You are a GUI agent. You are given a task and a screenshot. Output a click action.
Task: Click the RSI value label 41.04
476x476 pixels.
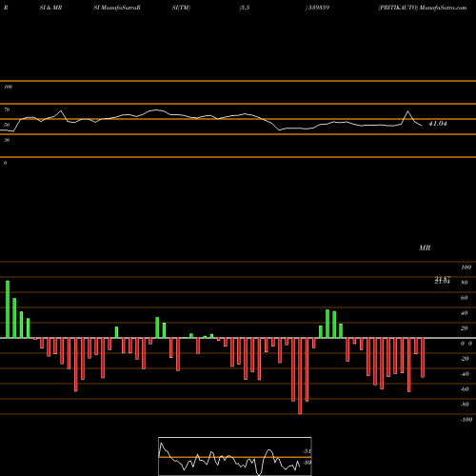438,124
